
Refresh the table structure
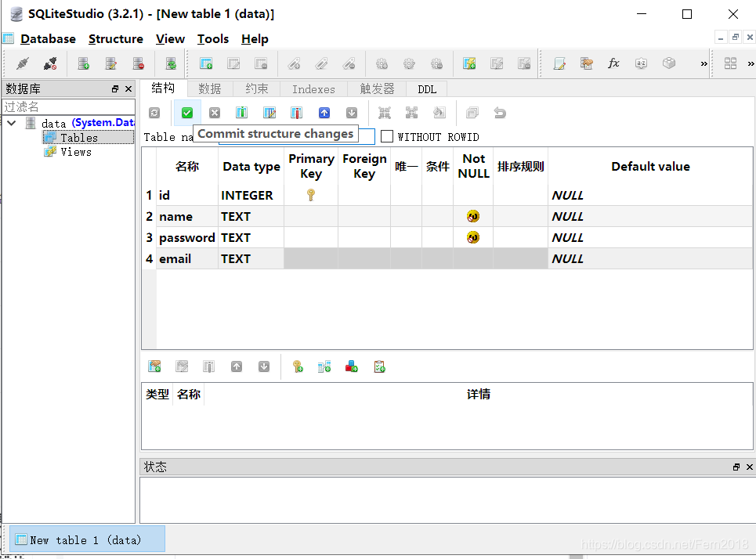[x=154, y=113]
